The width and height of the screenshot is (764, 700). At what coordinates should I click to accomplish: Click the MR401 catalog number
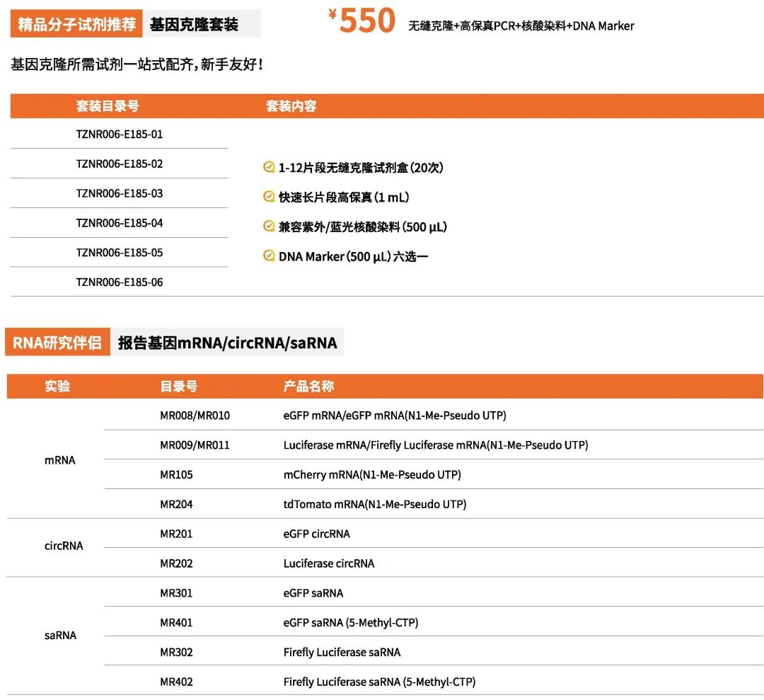pos(176,622)
